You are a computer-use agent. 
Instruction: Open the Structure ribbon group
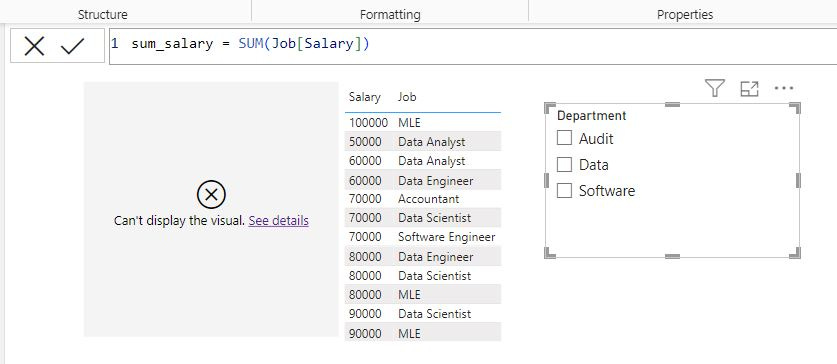[x=102, y=14]
